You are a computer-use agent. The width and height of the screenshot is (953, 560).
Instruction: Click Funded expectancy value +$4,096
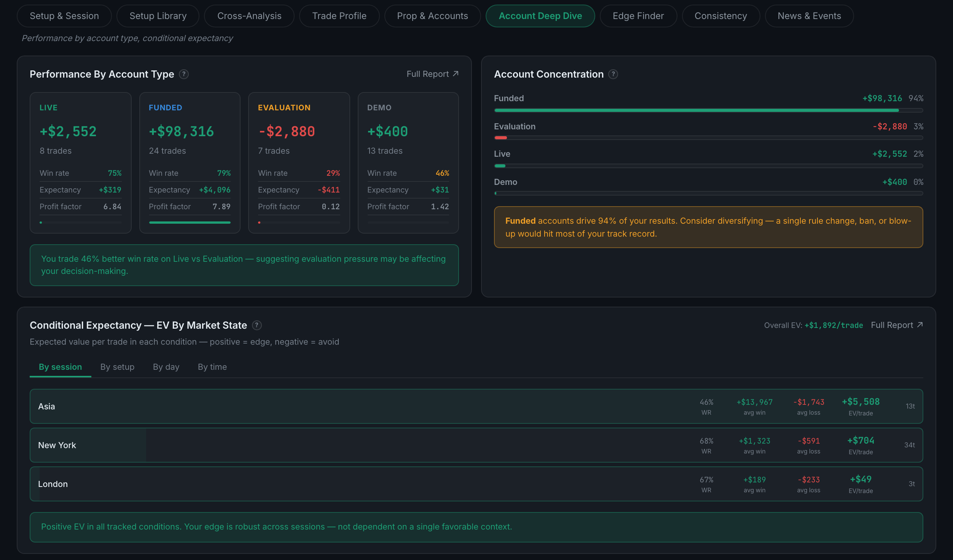215,190
